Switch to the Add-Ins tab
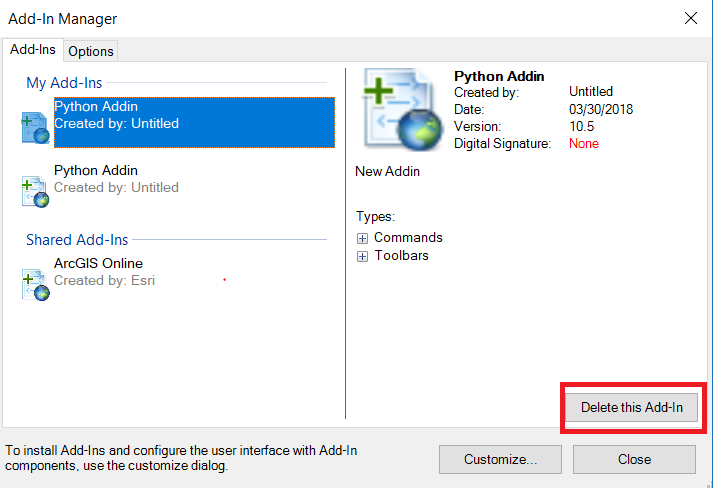The height and width of the screenshot is (489, 717). click(x=33, y=50)
